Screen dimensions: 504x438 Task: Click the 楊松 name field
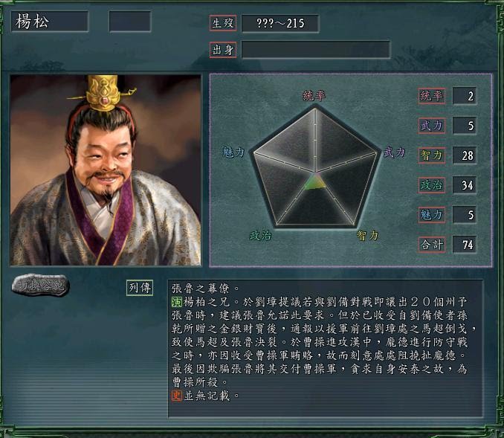tap(50, 22)
